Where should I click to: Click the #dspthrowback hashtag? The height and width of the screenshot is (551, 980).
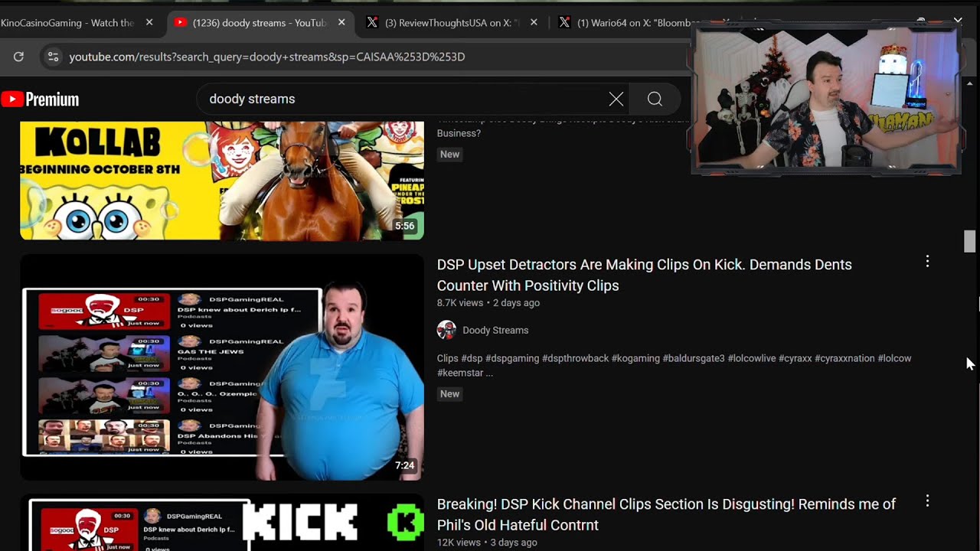(x=575, y=358)
